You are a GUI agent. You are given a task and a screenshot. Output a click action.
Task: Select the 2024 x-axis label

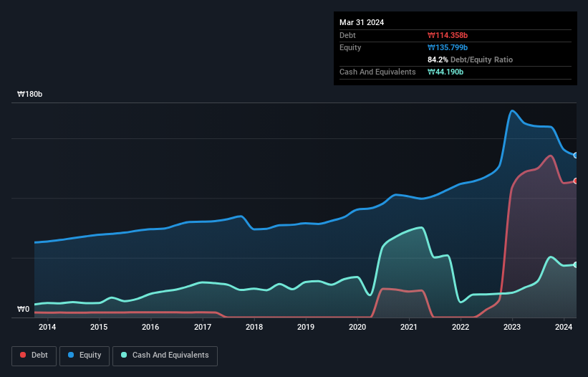point(564,328)
